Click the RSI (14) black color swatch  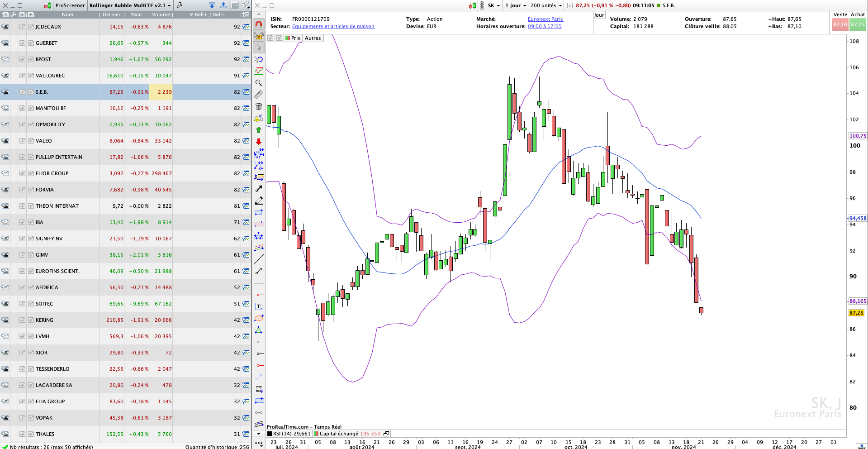(270, 434)
